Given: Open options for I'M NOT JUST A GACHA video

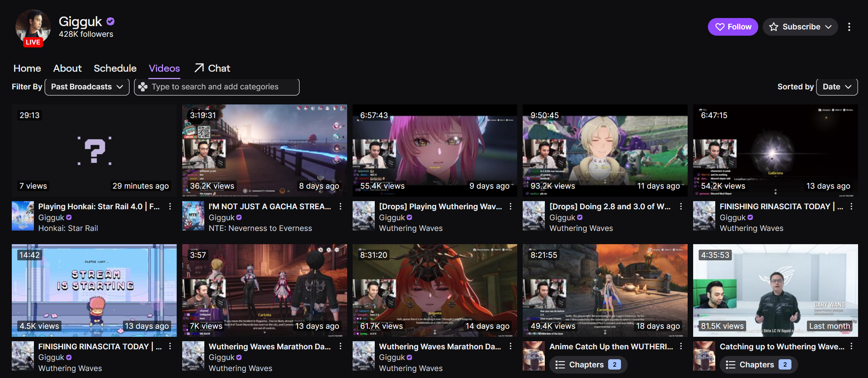Looking at the screenshot, I should coord(341,207).
